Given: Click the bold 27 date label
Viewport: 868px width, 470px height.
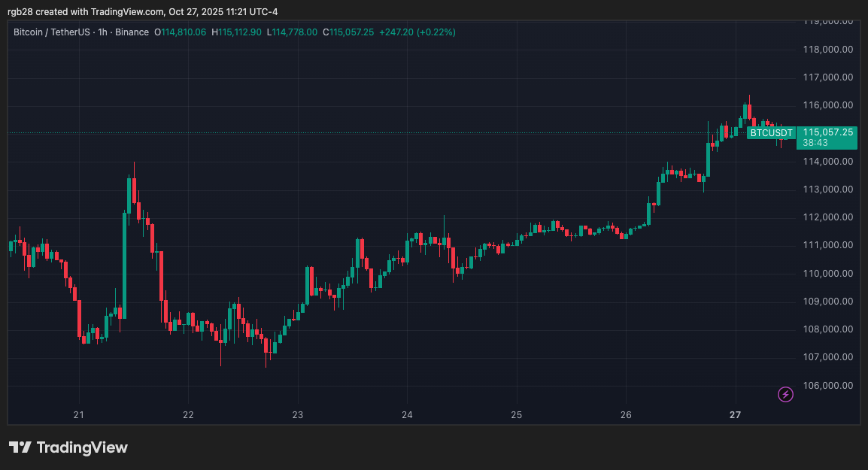Looking at the screenshot, I should 736,414.
